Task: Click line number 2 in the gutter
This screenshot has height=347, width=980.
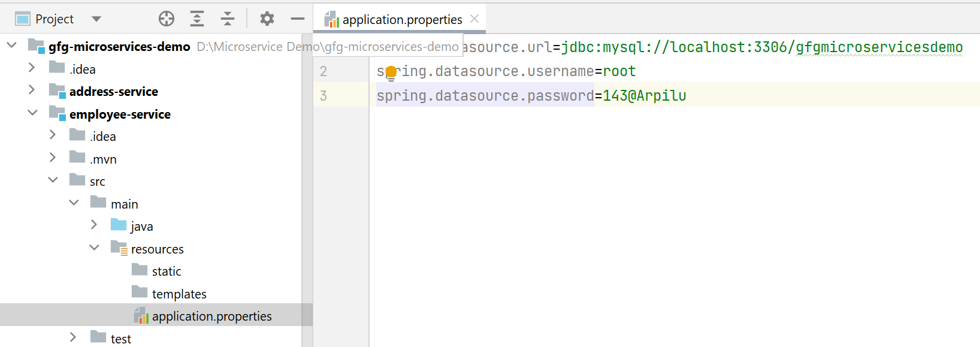Action: click(323, 72)
